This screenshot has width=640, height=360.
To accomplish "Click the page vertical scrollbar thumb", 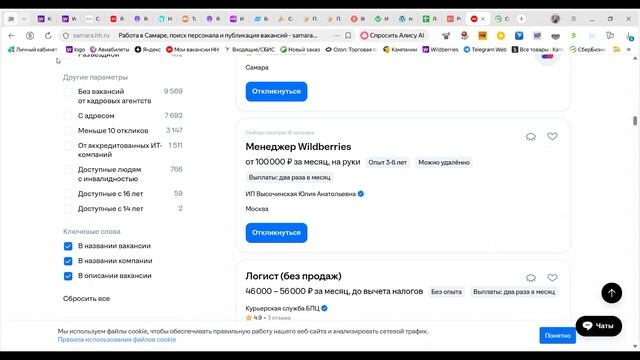I will [x=635, y=121].
